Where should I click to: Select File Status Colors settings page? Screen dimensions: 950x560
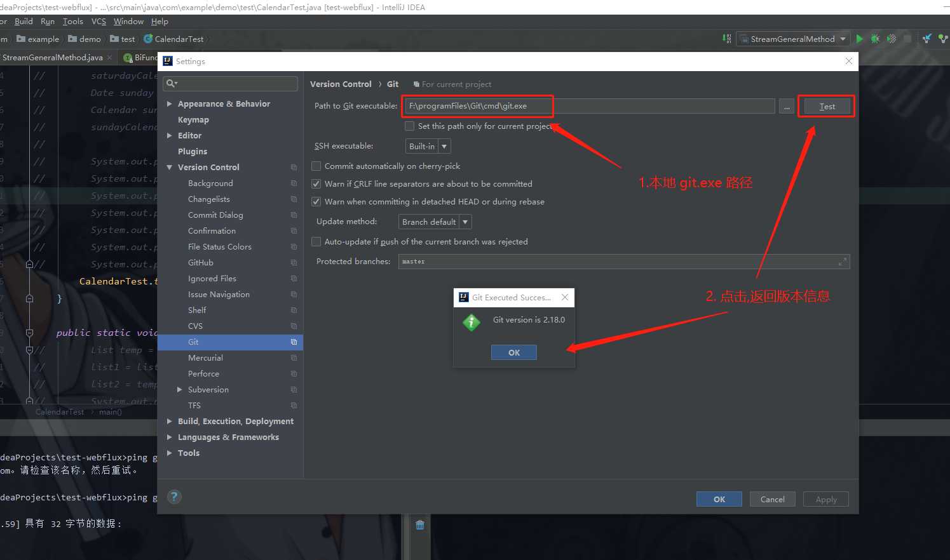[220, 246]
